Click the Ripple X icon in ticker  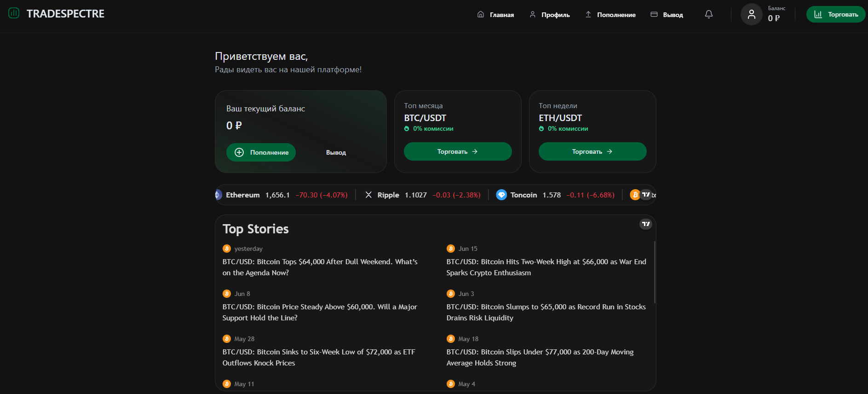coord(368,195)
